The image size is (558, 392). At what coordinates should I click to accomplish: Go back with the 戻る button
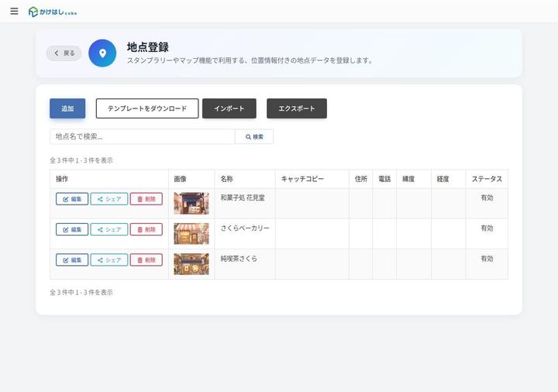click(x=64, y=53)
